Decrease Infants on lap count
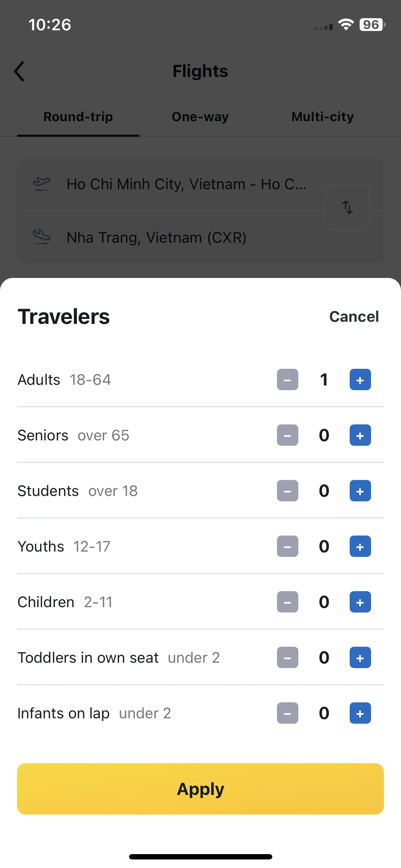The image size is (401, 868). tap(287, 713)
